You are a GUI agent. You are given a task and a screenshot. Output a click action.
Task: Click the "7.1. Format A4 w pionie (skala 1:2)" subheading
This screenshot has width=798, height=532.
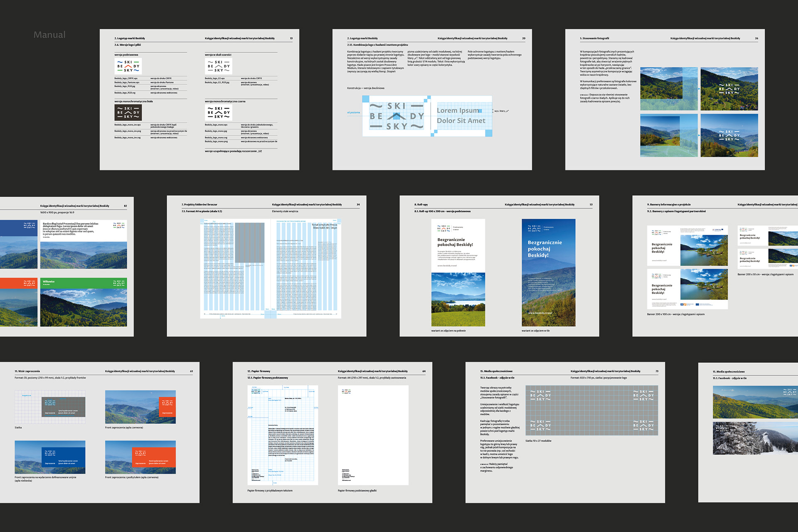click(202, 211)
